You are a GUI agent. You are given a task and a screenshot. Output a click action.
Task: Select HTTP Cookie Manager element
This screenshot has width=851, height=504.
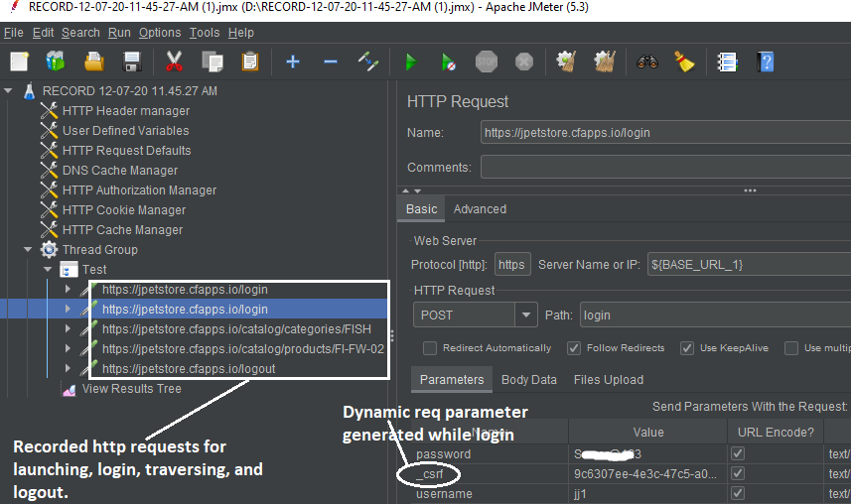(x=124, y=210)
